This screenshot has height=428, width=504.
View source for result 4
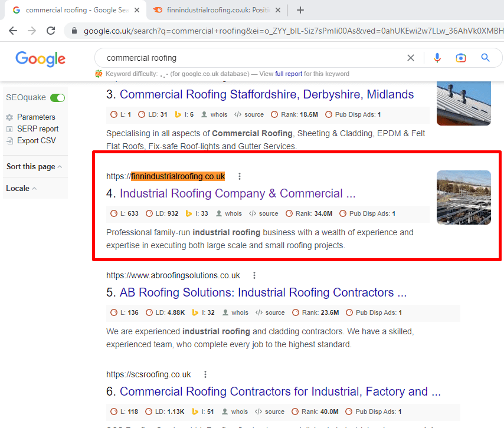tap(264, 213)
